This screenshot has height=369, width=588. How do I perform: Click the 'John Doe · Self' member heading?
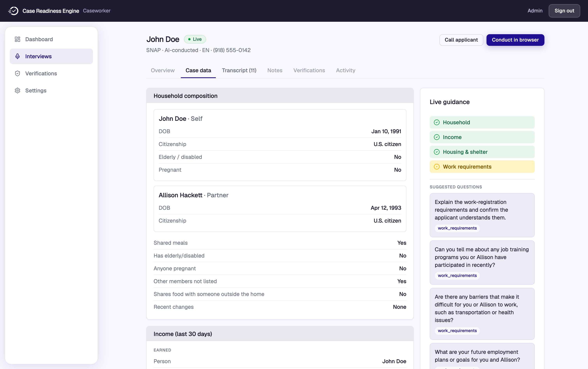180,118
